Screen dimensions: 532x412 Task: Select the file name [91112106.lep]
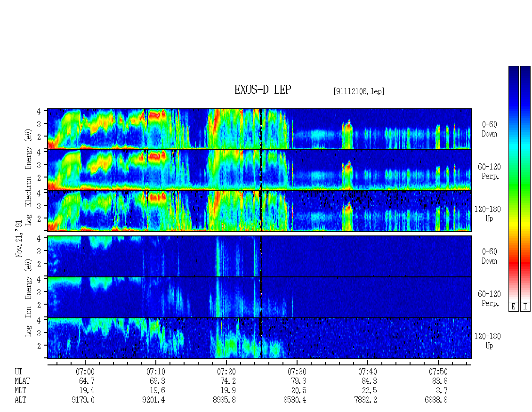359,91
